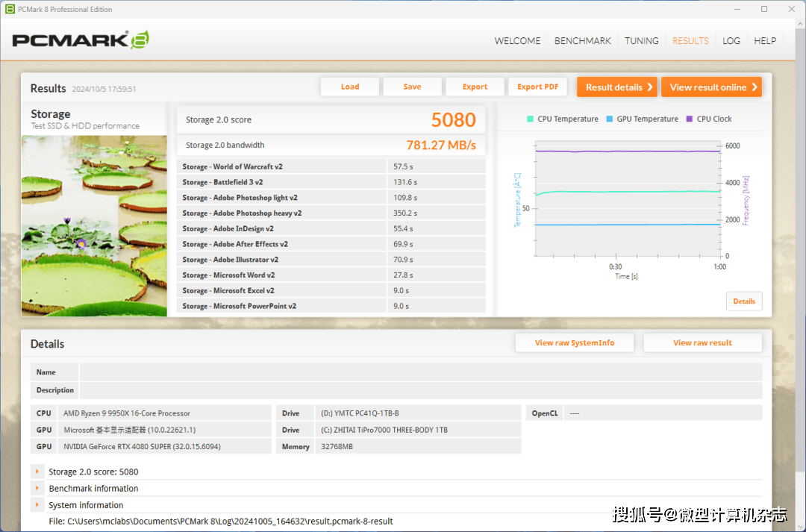The width and height of the screenshot is (806, 532).
Task: Select the Adobe After Effects v2 row
Action: click(331, 244)
